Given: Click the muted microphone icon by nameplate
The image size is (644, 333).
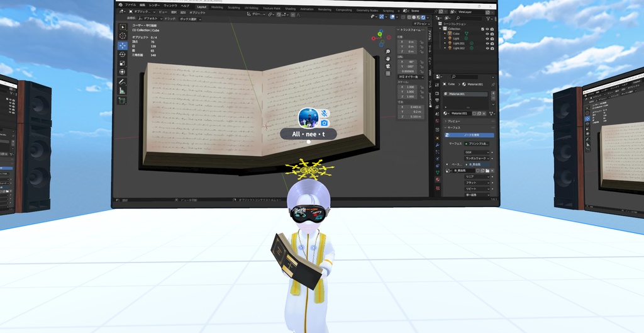Looking at the screenshot, I should pyautogui.click(x=325, y=113).
